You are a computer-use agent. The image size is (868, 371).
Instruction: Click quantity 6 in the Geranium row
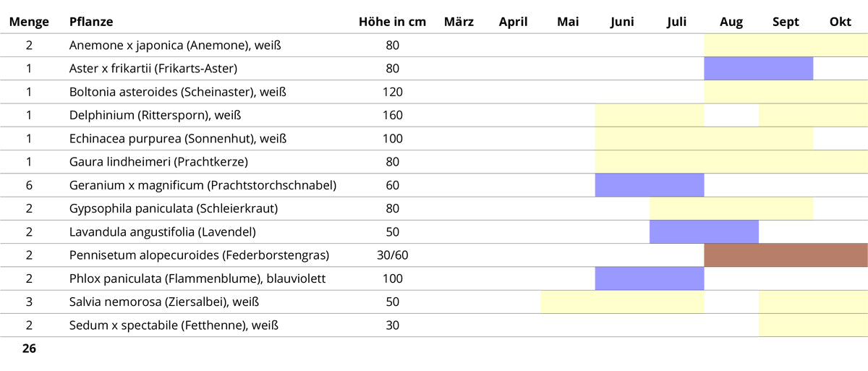click(29, 185)
